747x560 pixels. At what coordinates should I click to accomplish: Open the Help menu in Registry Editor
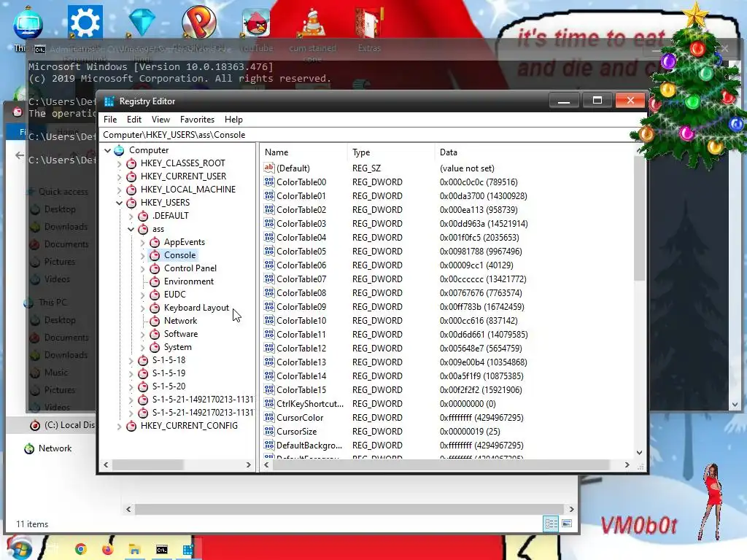tap(233, 120)
